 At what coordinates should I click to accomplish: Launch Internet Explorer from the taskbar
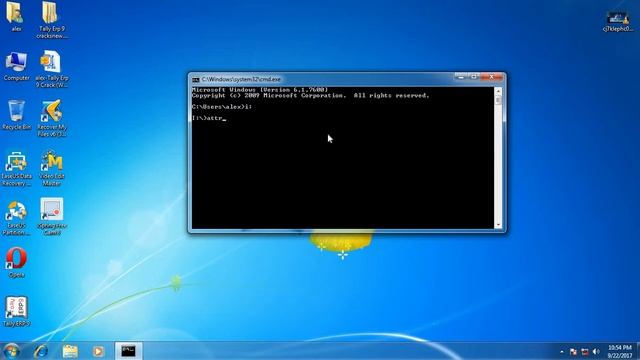point(41,351)
